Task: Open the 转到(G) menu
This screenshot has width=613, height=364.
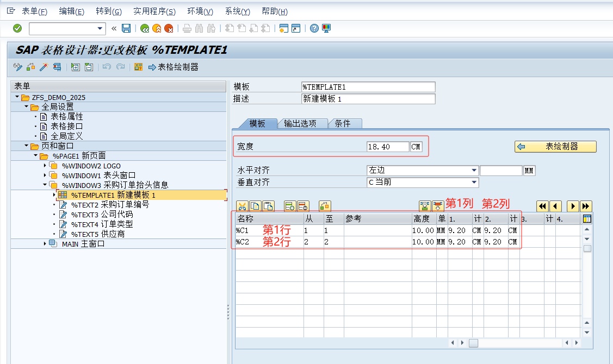Action: coord(109,11)
